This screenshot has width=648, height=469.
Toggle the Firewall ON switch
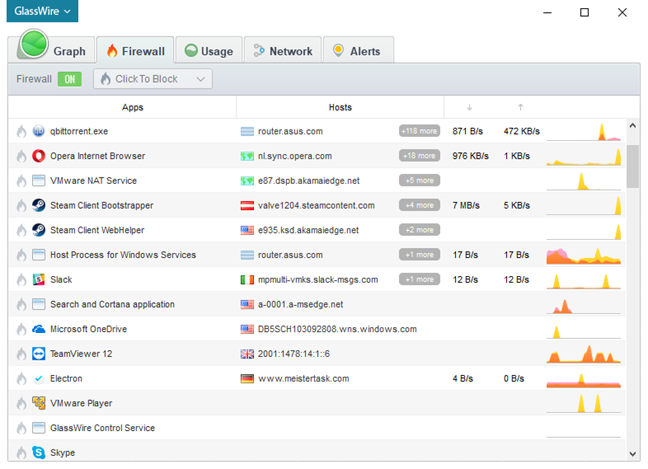[x=69, y=79]
